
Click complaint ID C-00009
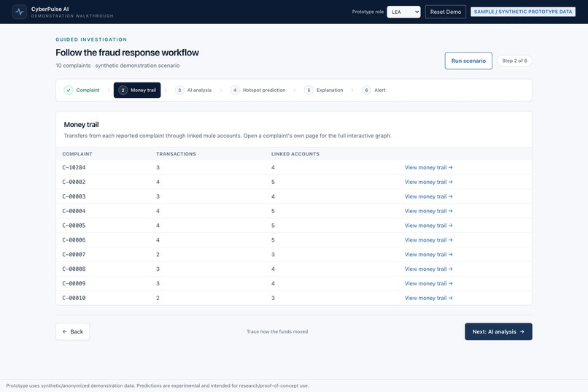point(74,283)
